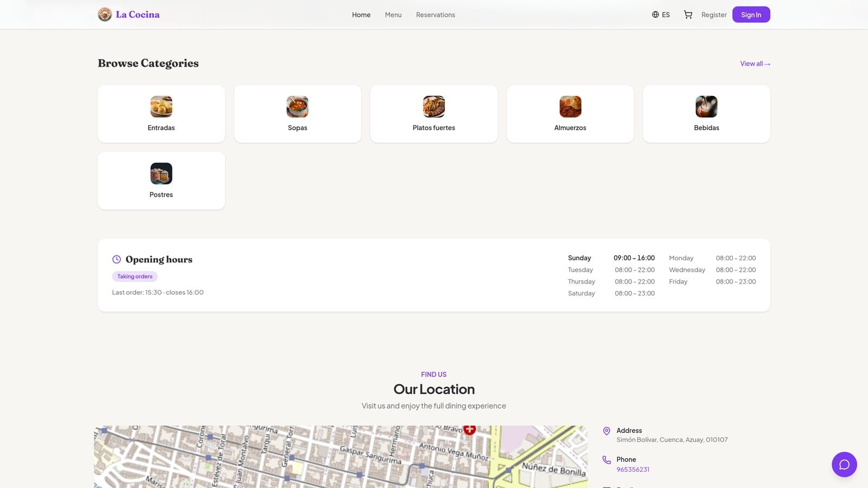The height and width of the screenshot is (488, 868).
Task: Follow the View all link
Action: coord(755,63)
